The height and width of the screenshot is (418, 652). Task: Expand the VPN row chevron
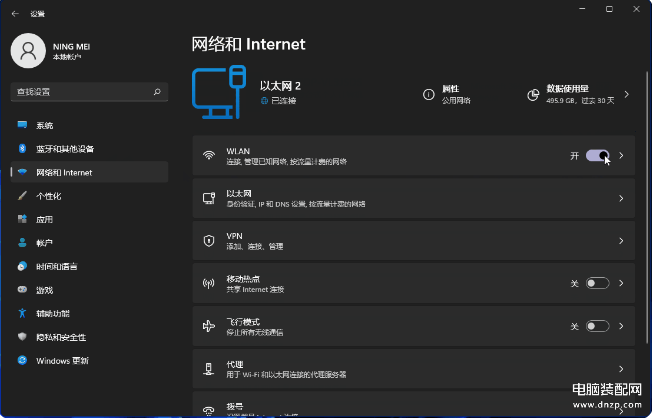(621, 241)
